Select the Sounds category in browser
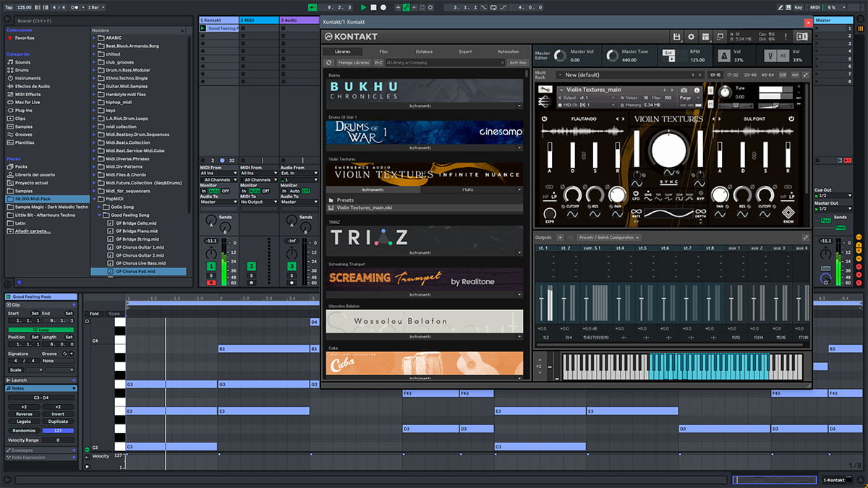Screen dimensions: 868x488 click(x=23, y=62)
